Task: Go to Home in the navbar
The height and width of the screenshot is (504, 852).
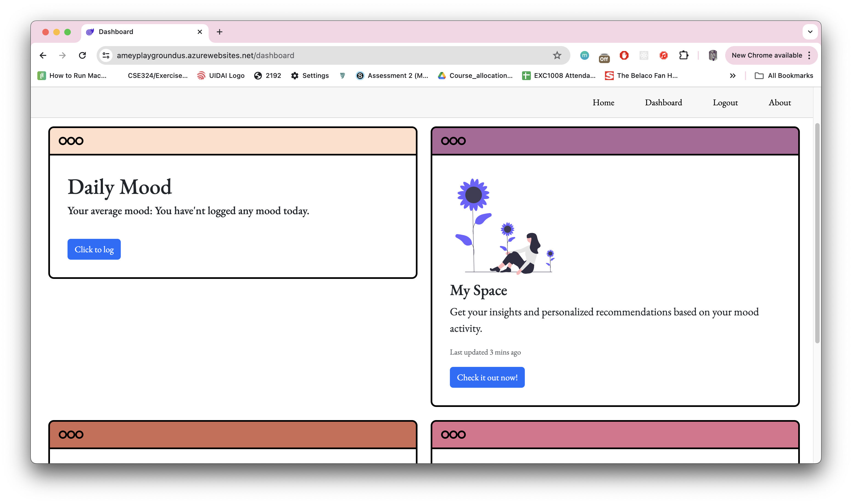Action: 603,103
